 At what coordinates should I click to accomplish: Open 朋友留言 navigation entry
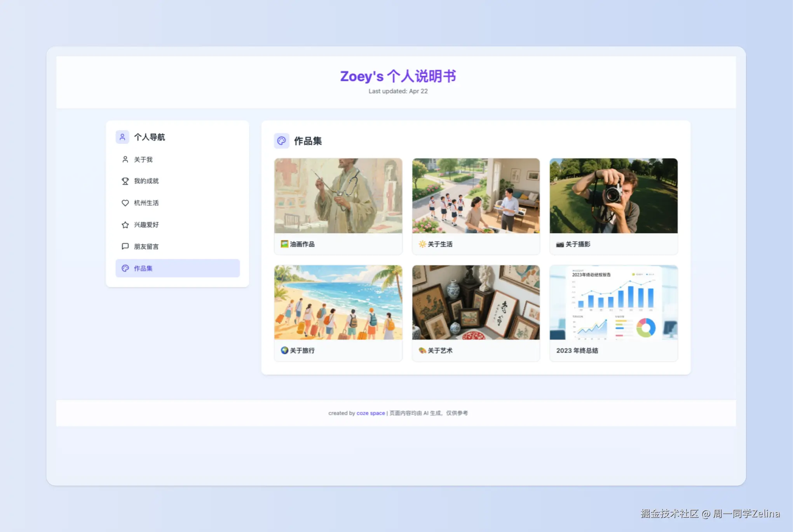point(146,246)
